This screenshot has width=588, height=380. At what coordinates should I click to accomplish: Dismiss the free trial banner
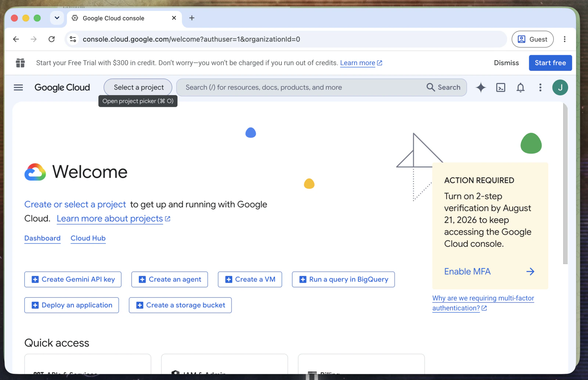click(x=506, y=63)
